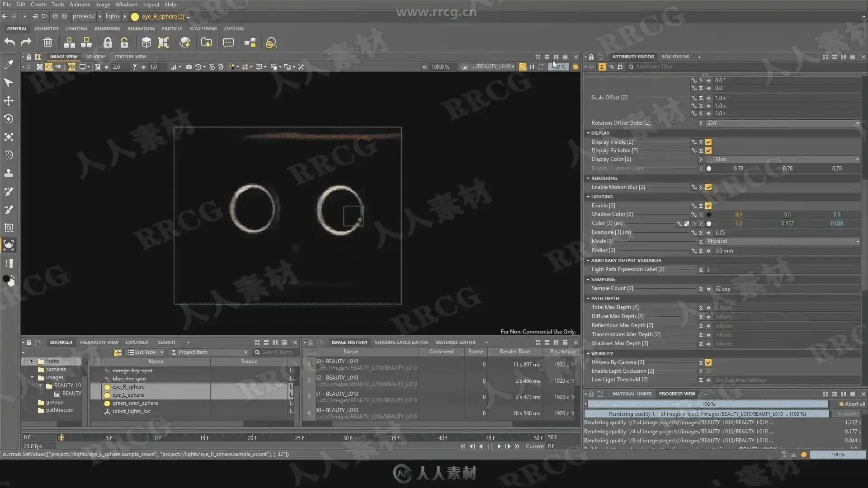Select the move translate tool in sidebar
The height and width of the screenshot is (488, 868).
tap(9, 101)
